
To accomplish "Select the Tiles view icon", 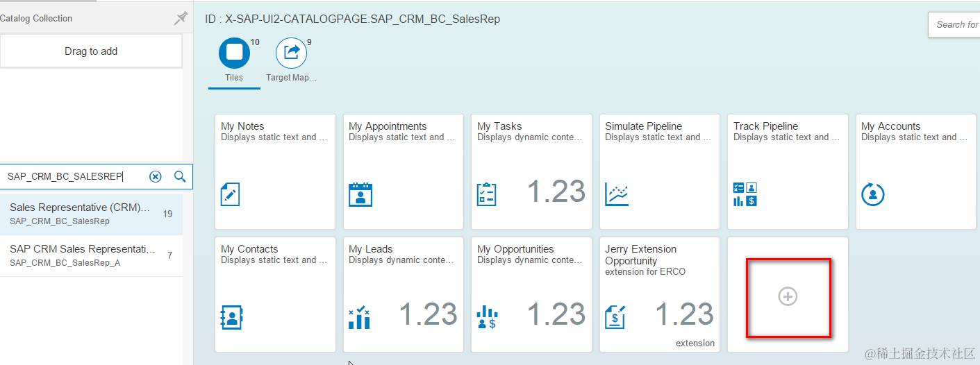I will (234, 53).
